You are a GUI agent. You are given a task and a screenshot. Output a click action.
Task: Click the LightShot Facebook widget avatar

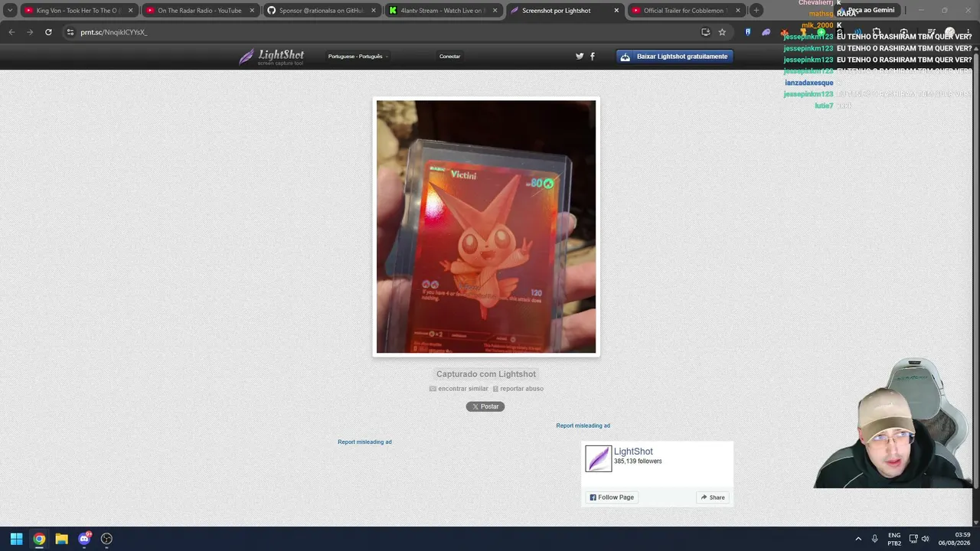pyautogui.click(x=598, y=458)
